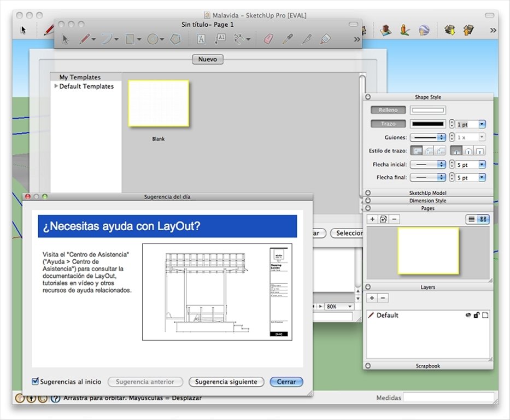This screenshot has width=510, height=420.
Task: Switch Pages panel to list view
Action: (471, 219)
